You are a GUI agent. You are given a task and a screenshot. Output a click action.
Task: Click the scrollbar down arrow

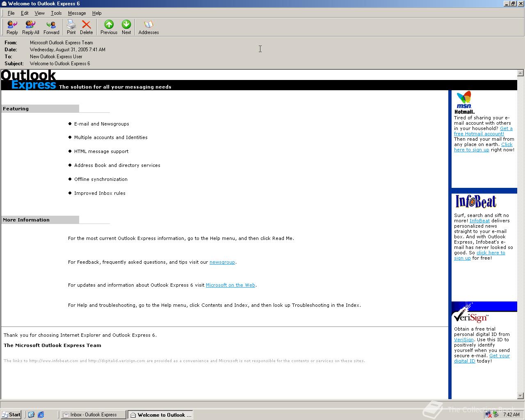(520, 396)
